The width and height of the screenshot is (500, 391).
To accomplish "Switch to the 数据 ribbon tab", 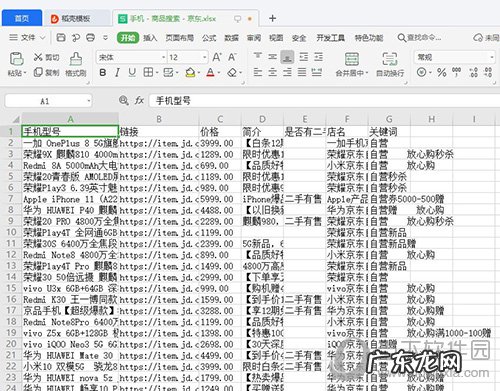I will (231, 38).
